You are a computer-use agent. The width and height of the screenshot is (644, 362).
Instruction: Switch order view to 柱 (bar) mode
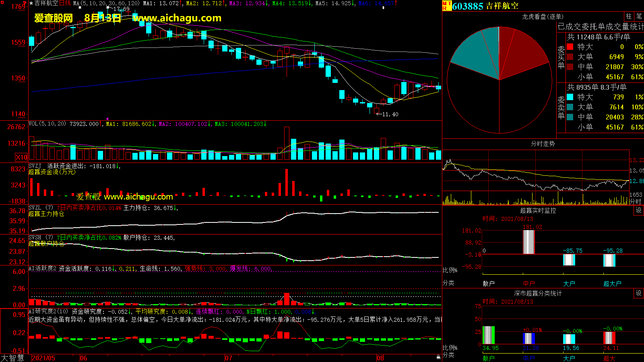pyautogui.click(x=629, y=16)
